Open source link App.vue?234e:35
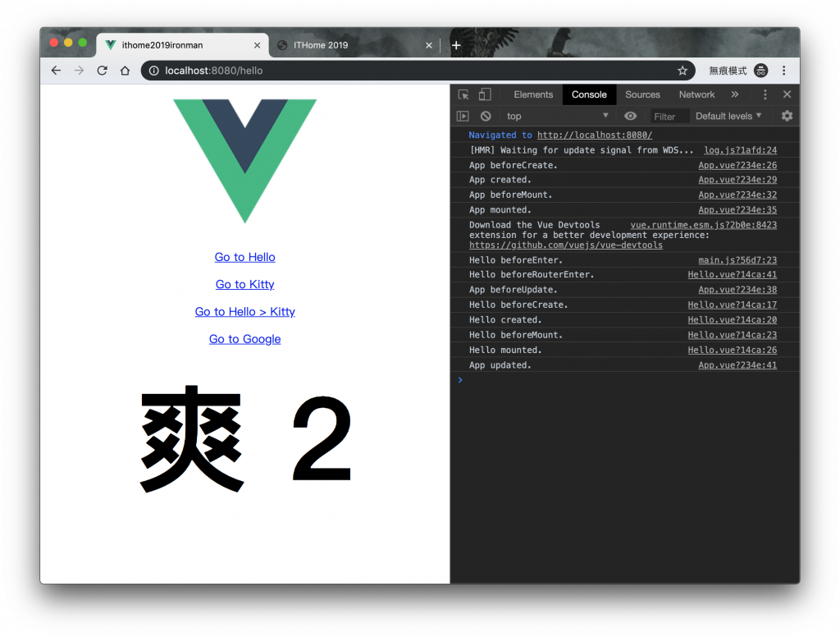This screenshot has width=840, height=637. pos(737,209)
